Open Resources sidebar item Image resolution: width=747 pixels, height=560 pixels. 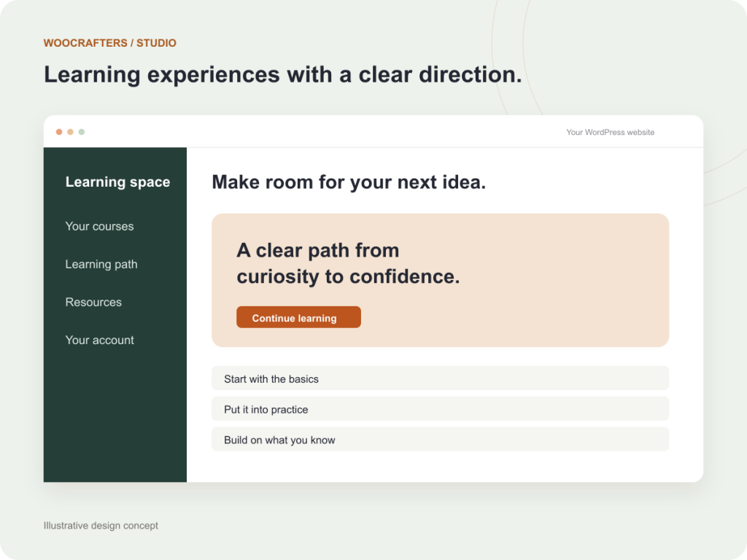coord(93,303)
